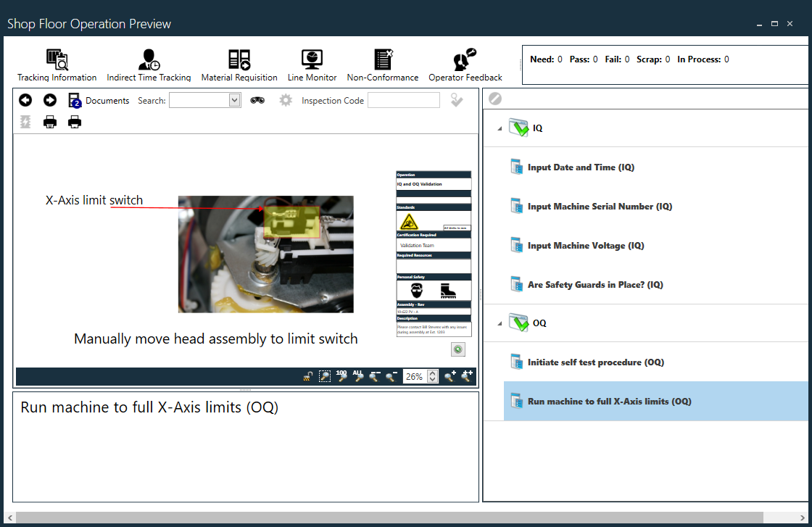Open the Non-Conformance report tool
This screenshot has height=527, width=812.
pyautogui.click(x=382, y=65)
